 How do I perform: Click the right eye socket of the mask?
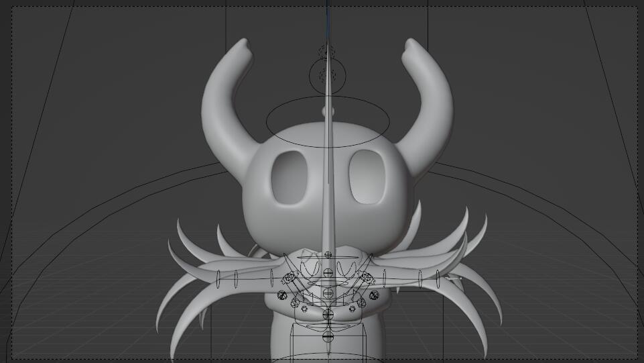tap(367, 176)
